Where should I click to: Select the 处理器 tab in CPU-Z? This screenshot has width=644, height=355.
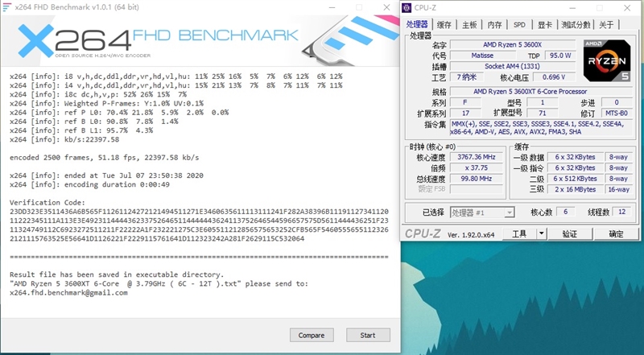[417, 24]
